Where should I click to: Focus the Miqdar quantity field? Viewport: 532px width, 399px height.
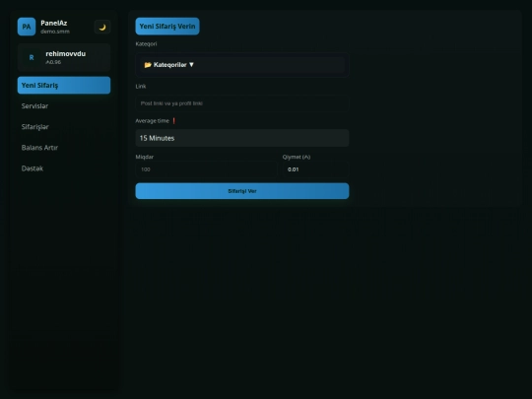point(207,169)
